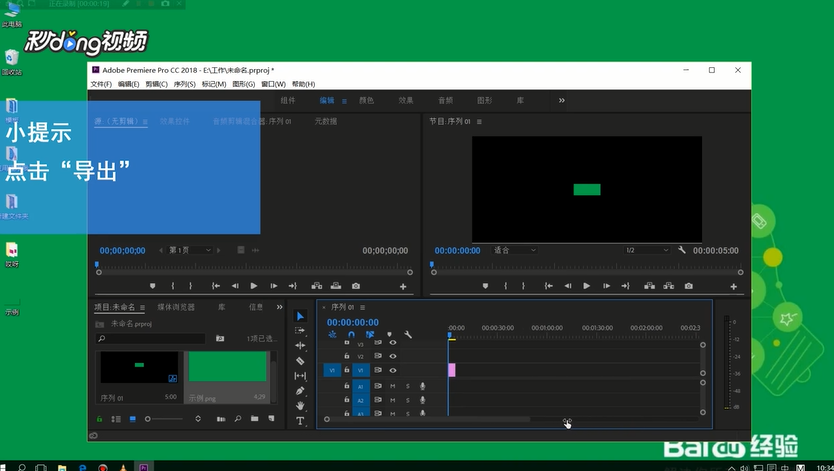This screenshot has width=834, height=471.
Task: Solo audio track A1
Action: click(x=408, y=386)
